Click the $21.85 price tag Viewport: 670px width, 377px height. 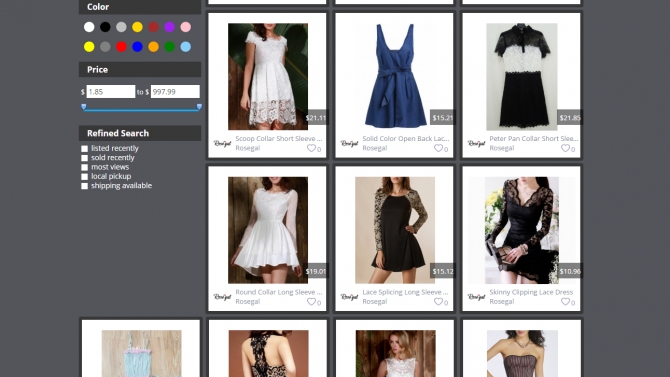click(x=570, y=118)
